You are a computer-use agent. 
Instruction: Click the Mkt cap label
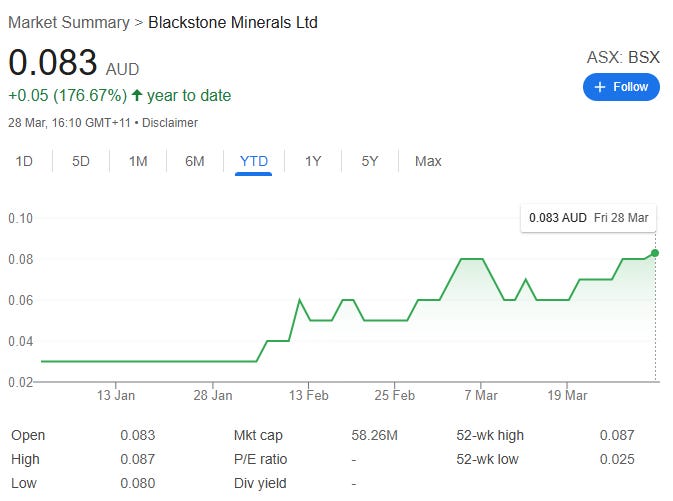258,435
